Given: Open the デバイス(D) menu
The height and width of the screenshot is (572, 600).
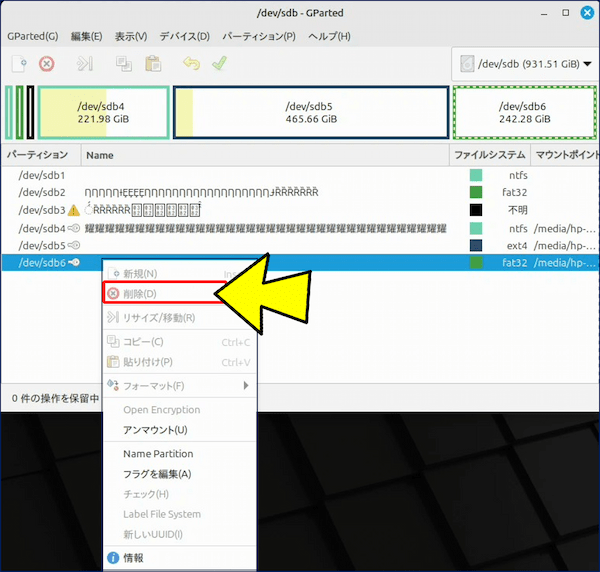Looking at the screenshot, I should click(185, 36).
